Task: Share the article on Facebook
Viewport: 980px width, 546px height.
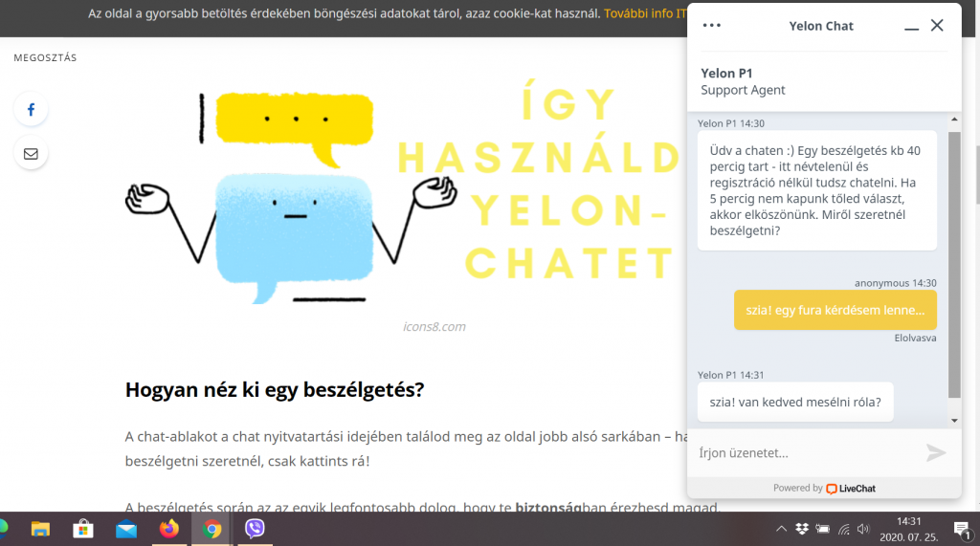Action: (31, 110)
